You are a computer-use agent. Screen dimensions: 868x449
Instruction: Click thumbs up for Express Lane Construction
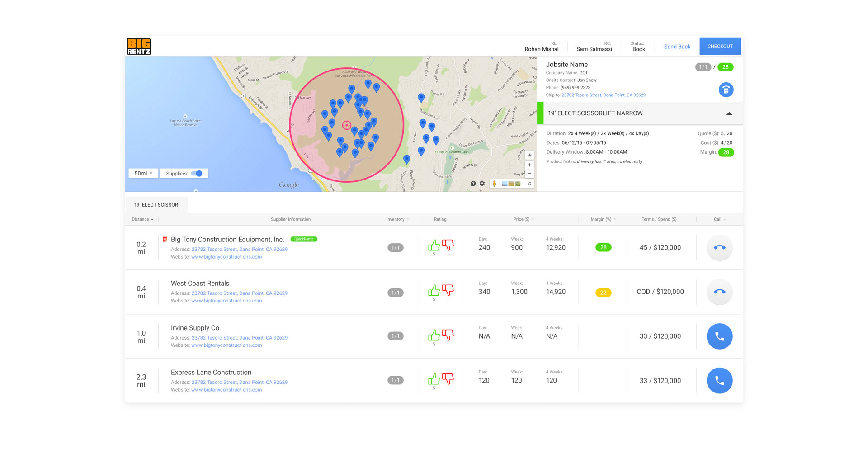434,379
